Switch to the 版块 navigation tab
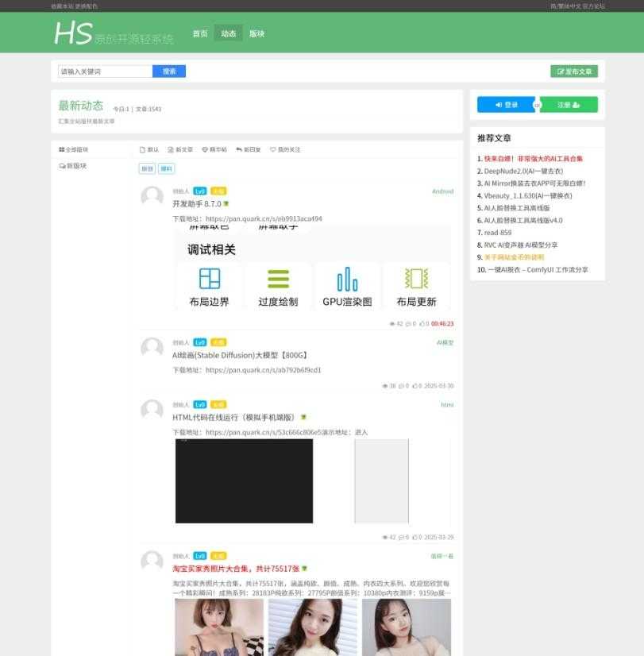The width and height of the screenshot is (644, 656). [x=256, y=33]
